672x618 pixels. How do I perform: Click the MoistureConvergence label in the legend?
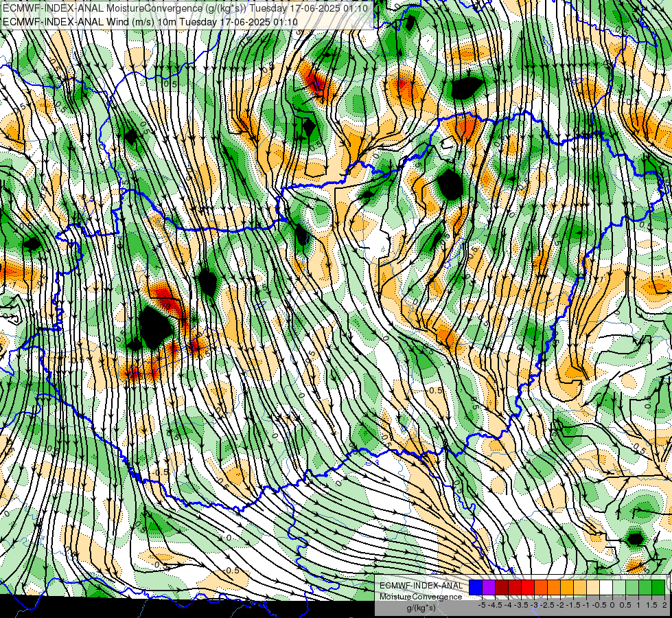coord(421,597)
